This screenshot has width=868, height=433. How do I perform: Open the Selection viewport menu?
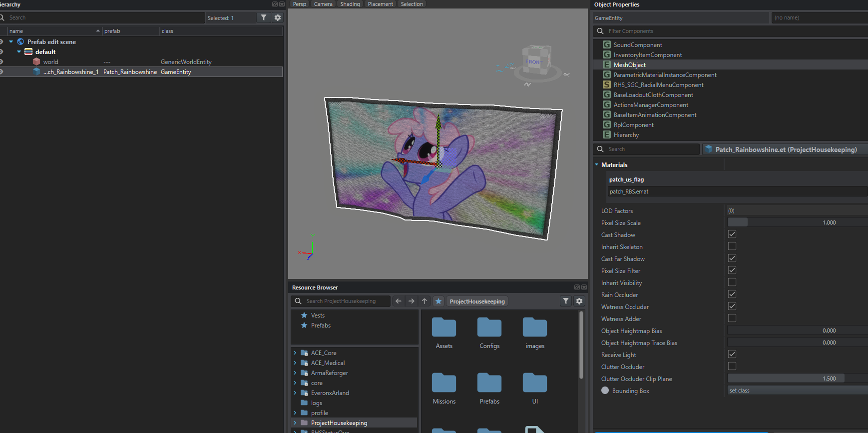(412, 4)
